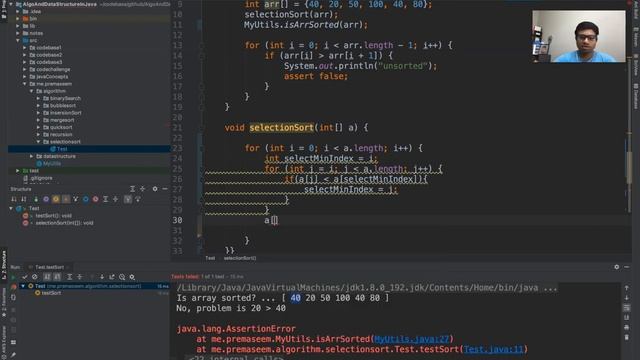This screenshot has height=360, width=640.
Task: Export test results icon
Action: [112, 277]
